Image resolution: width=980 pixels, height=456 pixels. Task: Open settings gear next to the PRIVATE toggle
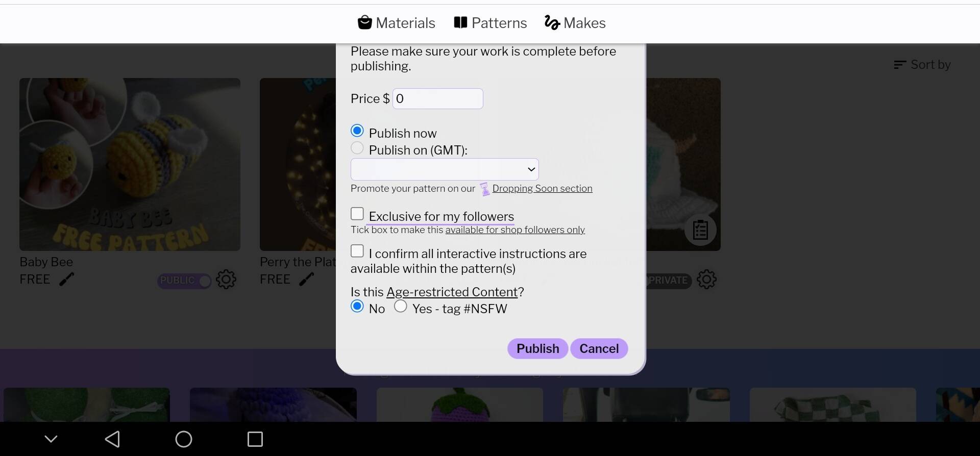tap(707, 280)
